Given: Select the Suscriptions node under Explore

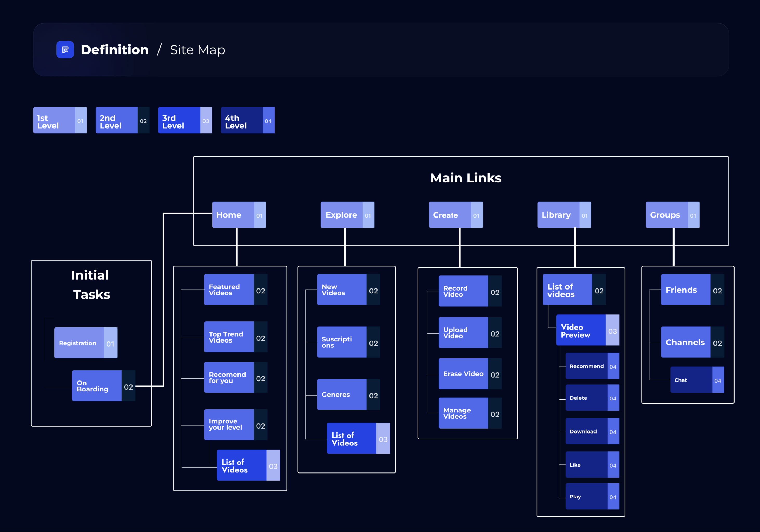Looking at the screenshot, I should pyautogui.click(x=348, y=342).
